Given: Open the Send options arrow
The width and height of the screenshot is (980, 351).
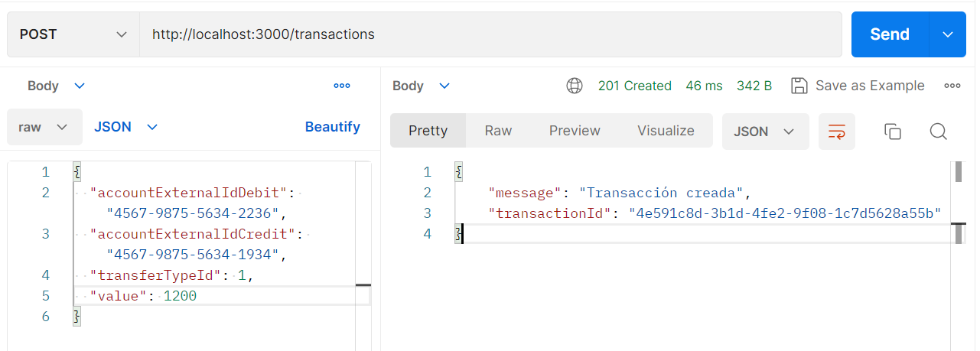Looking at the screenshot, I should pos(949,34).
